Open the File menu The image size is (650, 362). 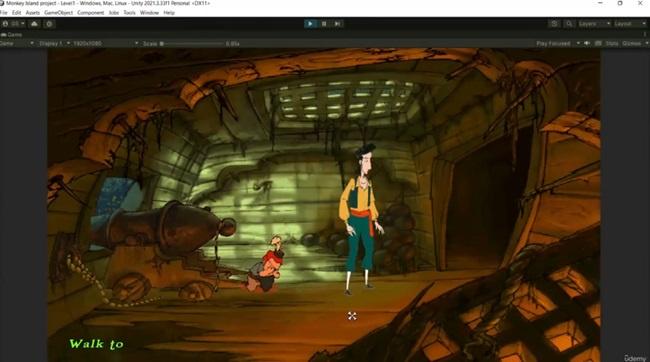pos(4,13)
